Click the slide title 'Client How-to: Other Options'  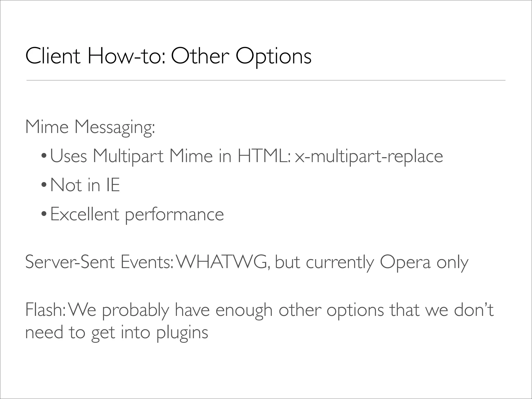click(168, 56)
